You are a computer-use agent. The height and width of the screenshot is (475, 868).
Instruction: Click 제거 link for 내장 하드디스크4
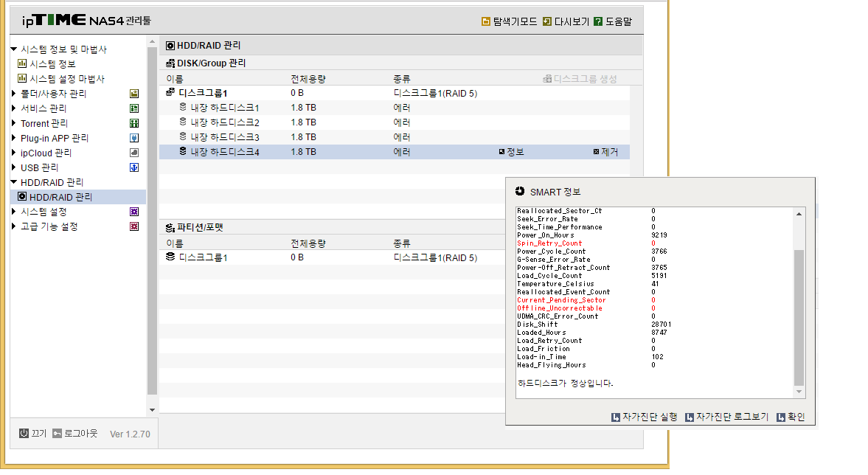pos(605,152)
